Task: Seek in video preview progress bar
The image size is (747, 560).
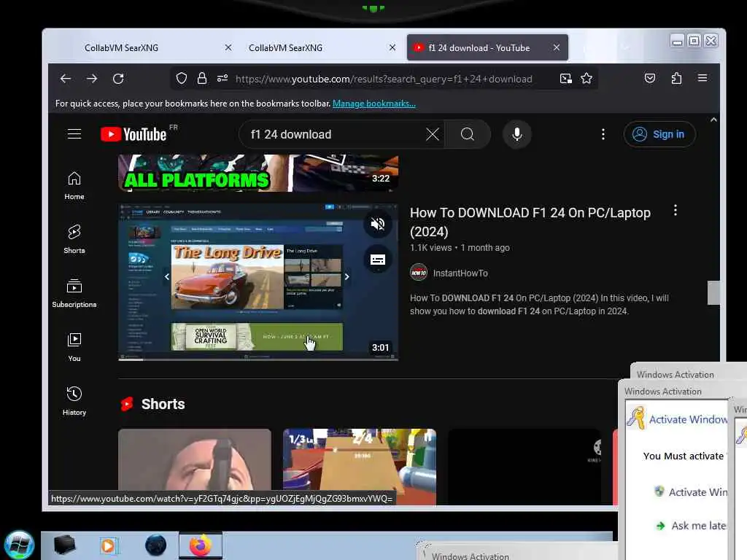Action: (x=258, y=359)
